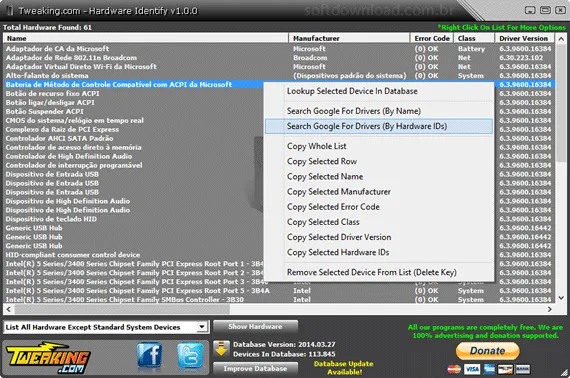Image resolution: width=570 pixels, height=378 pixels.
Task: Select row Botão Suspender ACPI
Action: [x=134, y=112]
